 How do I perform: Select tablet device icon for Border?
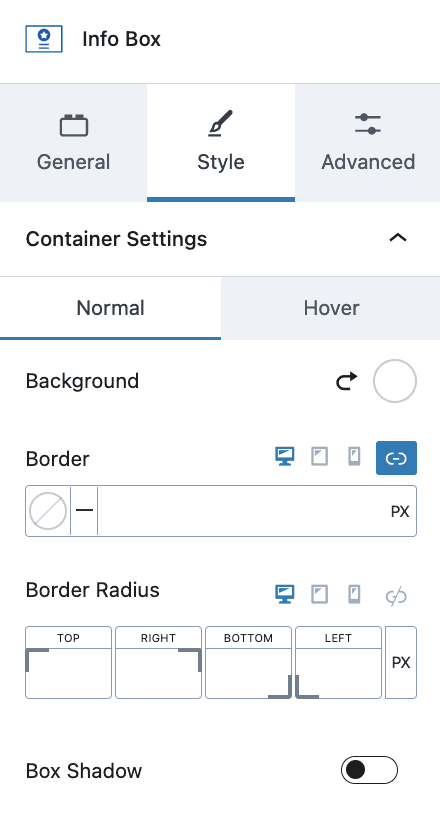[x=319, y=457]
